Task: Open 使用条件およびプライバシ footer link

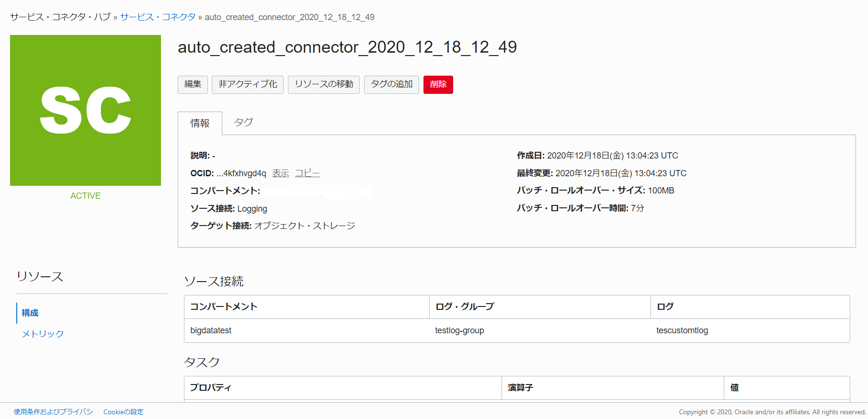Action: click(53, 412)
